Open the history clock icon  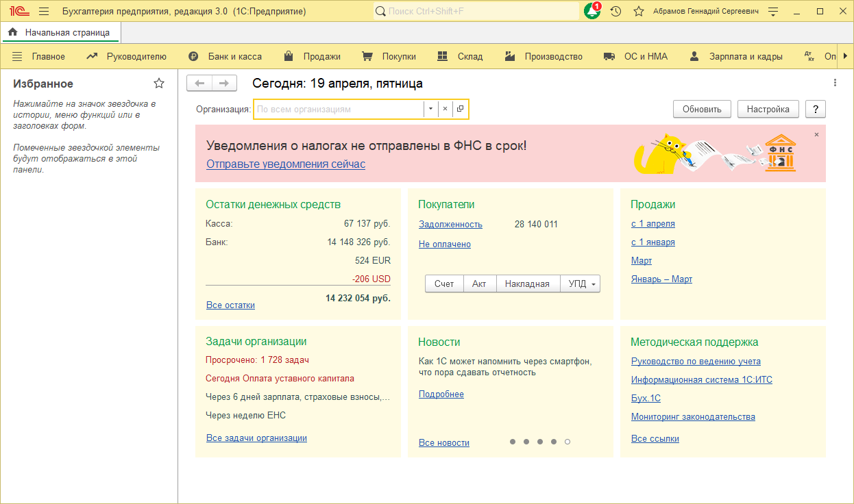tap(616, 12)
